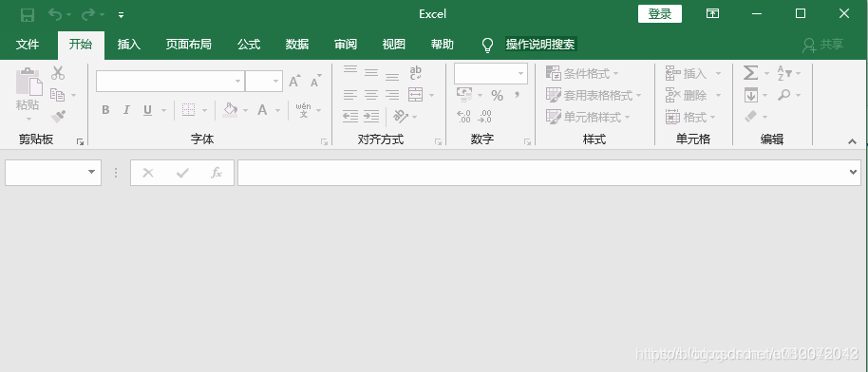Click the Increase Font Size icon
The width and height of the screenshot is (868, 372).
pos(294,82)
